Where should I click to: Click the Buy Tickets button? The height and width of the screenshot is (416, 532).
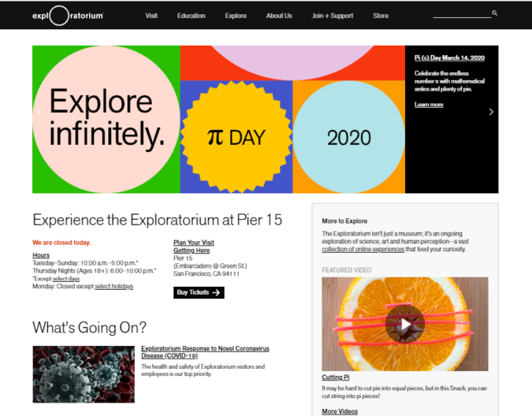199,292
